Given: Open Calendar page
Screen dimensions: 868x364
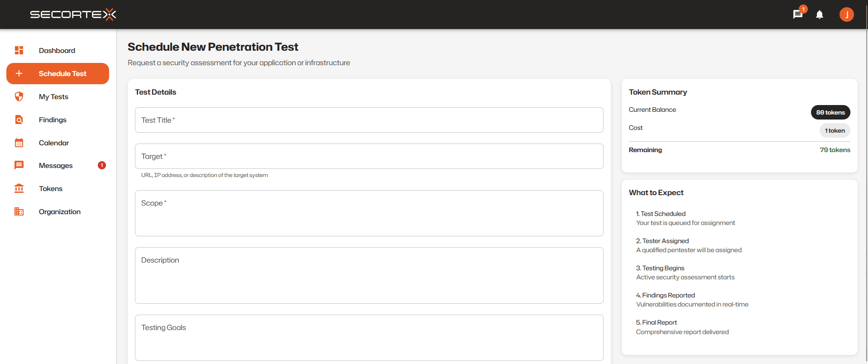Looking at the screenshot, I should [x=58, y=143].
